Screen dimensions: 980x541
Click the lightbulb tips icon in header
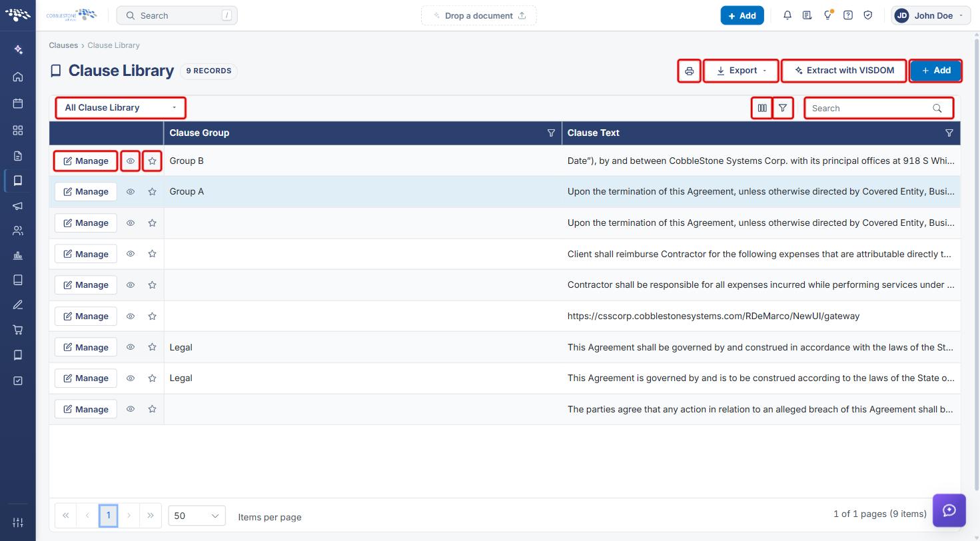[x=827, y=15]
